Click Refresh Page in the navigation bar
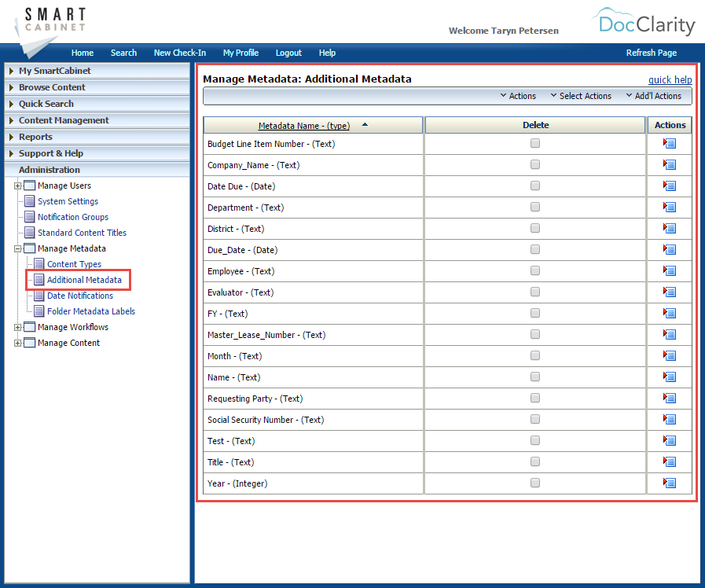The height and width of the screenshot is (588, 705). (x=651, y=53)
